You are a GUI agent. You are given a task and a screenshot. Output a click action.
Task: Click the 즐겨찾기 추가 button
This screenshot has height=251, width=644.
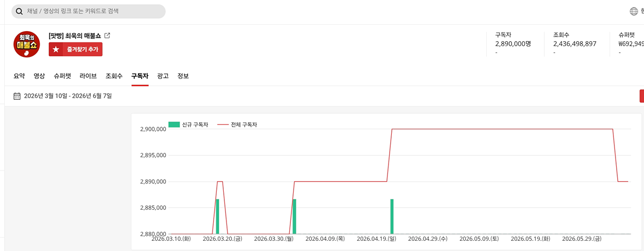[76, 49]
